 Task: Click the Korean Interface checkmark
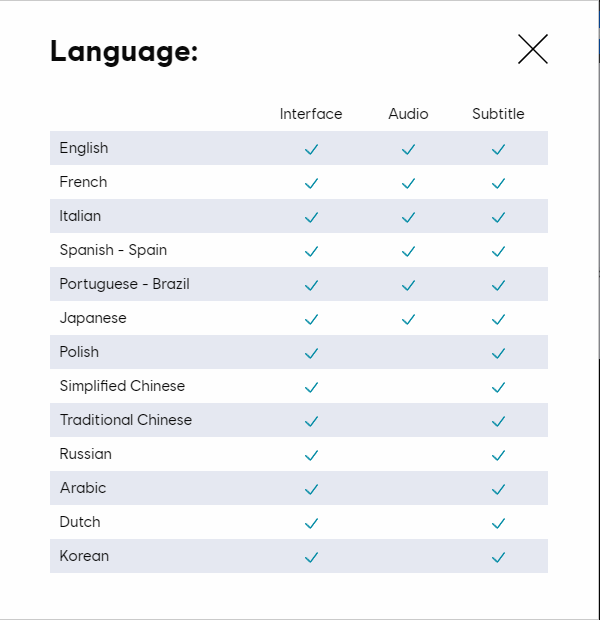(311, 557)
